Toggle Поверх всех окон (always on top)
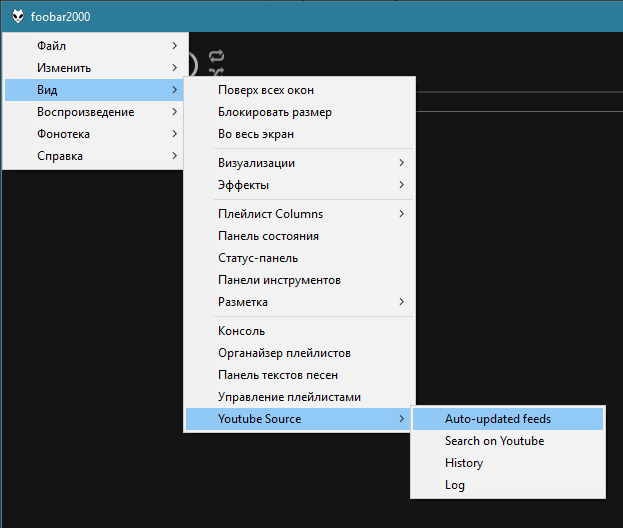Viewport: 623px width, 528px height. tap(299, 90)
